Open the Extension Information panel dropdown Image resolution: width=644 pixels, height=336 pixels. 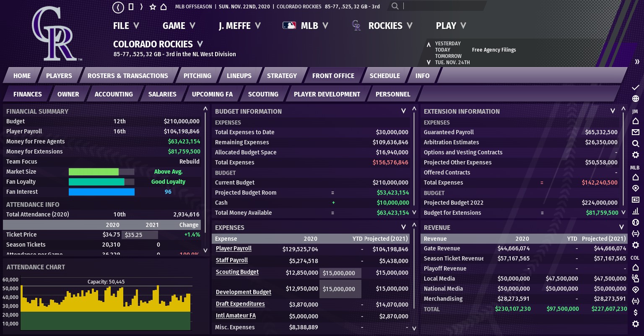point(613,111)
